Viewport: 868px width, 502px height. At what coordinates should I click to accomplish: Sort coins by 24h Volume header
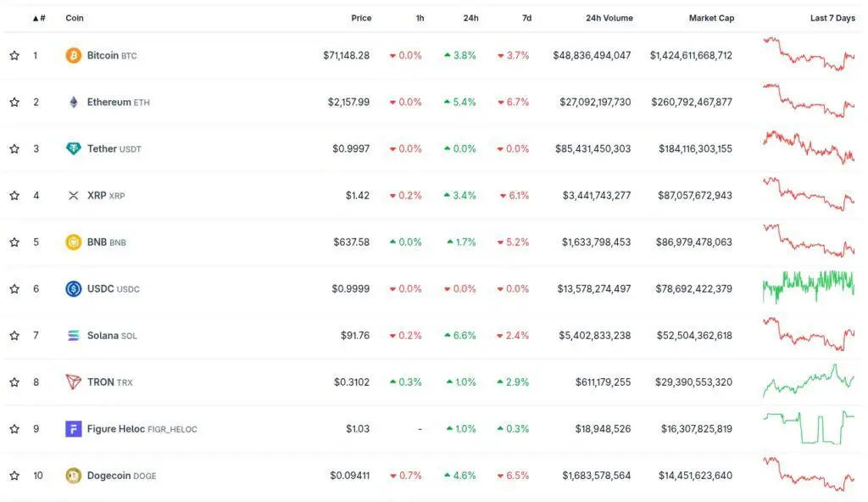click(x=609, y=18)
